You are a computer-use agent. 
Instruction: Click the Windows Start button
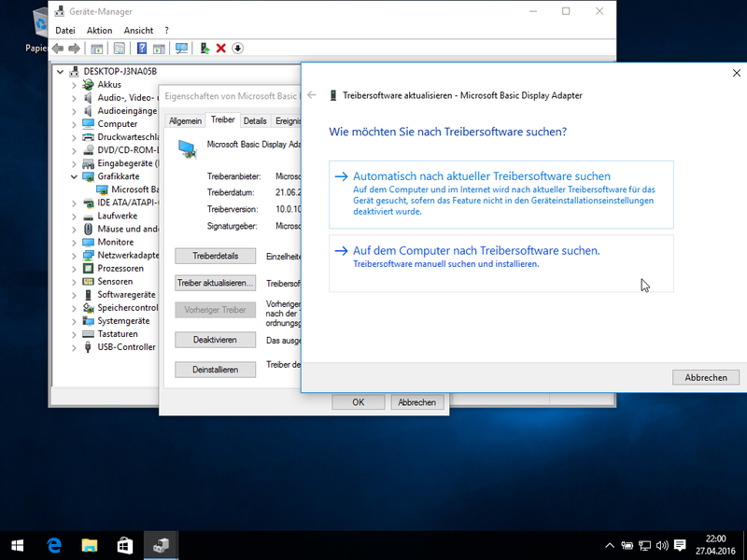[x=17, y=545]
